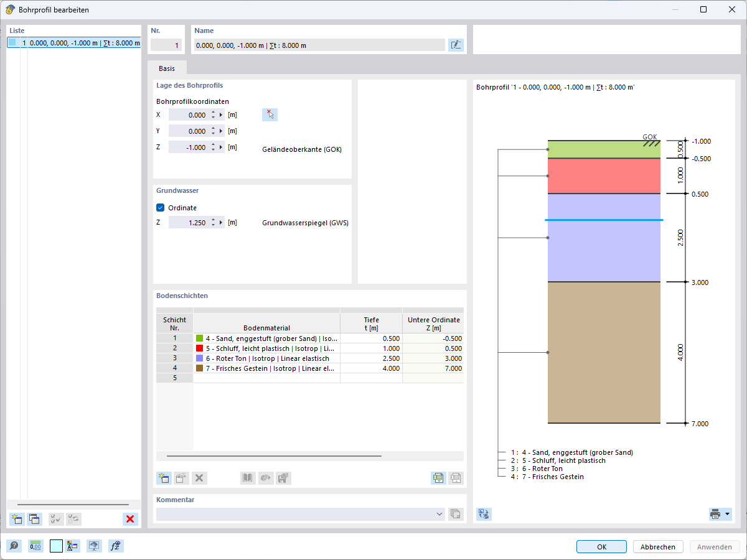Click the Nr. field showing 1

click(x=166, y=45)
